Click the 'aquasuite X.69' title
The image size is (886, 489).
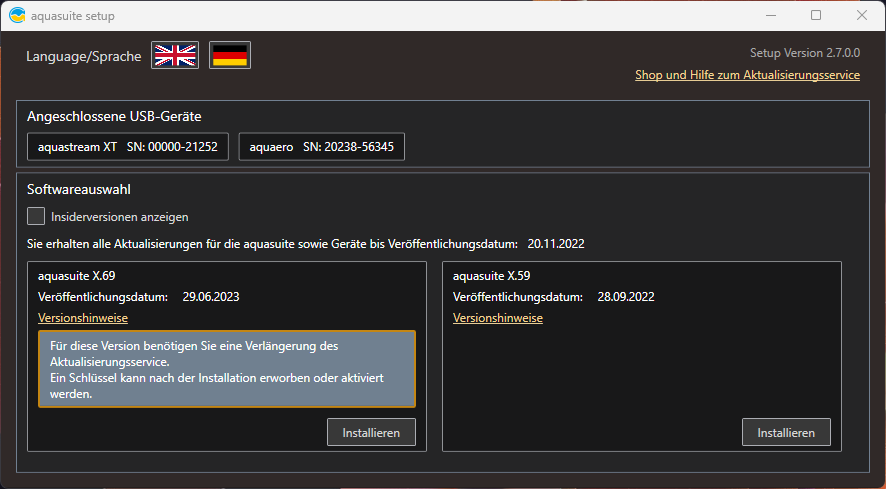(76, 276)
